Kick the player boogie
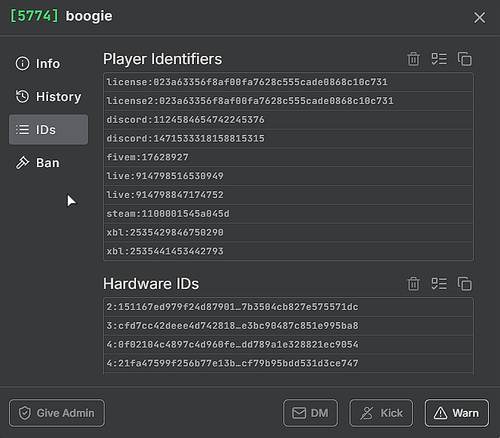The image size is (500, 438). pyautogui.click(x=381, y=413)
